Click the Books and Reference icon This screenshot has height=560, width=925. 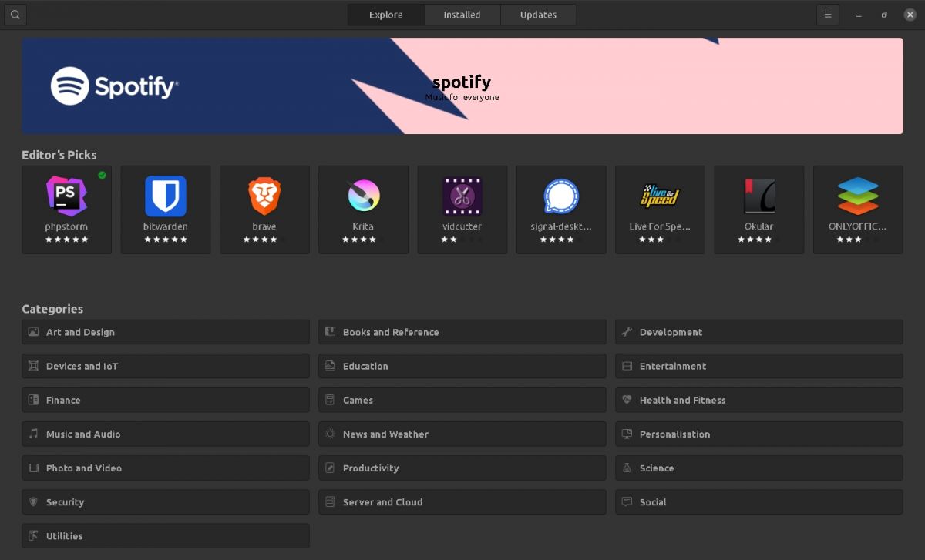click(x=330, y=332)
